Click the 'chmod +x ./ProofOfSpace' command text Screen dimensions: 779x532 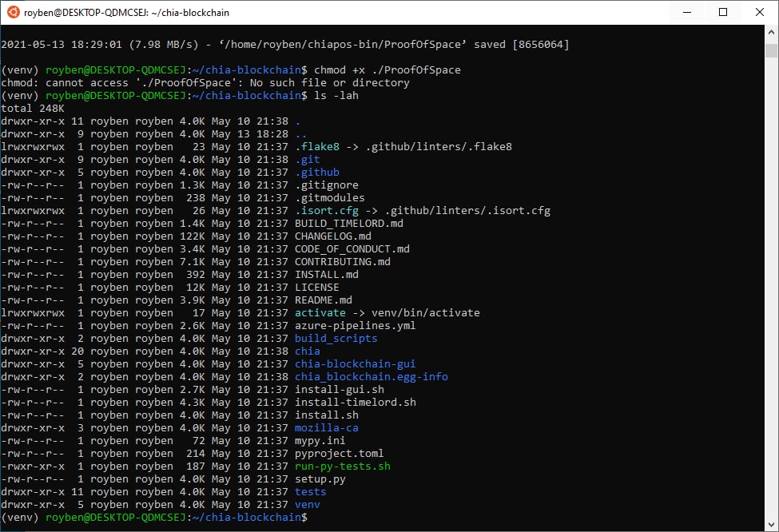pos(387,70)
